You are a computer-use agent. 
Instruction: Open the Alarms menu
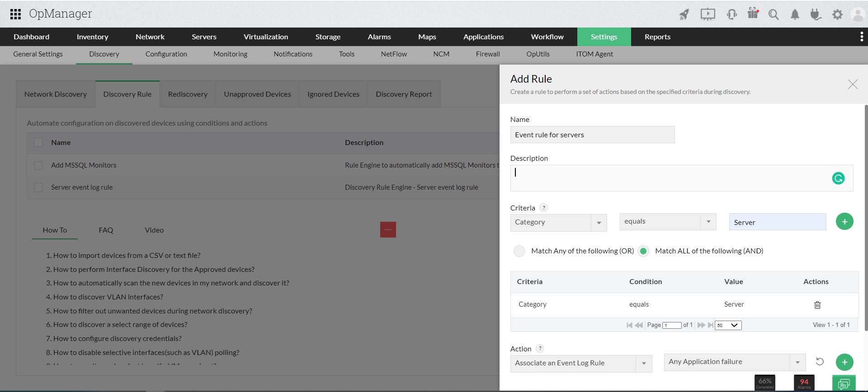(379, 37)
